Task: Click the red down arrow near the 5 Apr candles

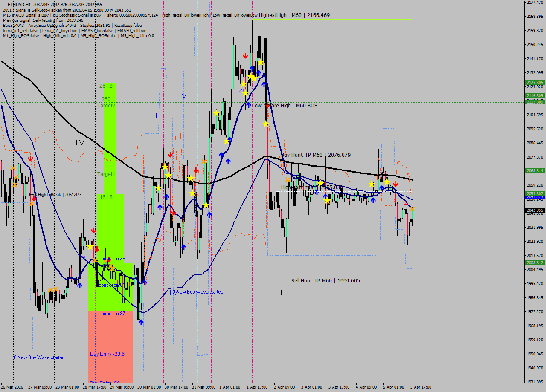Action: pos(395,185)
